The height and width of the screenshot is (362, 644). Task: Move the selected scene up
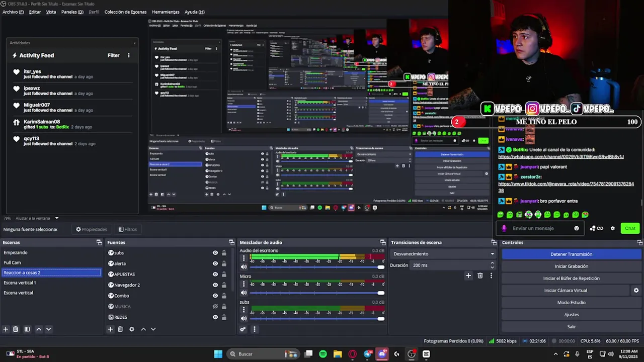[39, 329]
